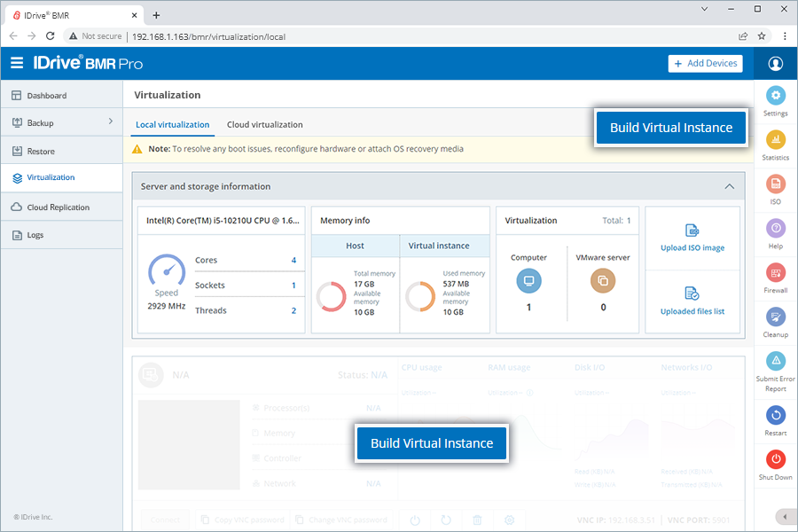Click the Restart icon

pyautogui.click(x=776, y=416)
